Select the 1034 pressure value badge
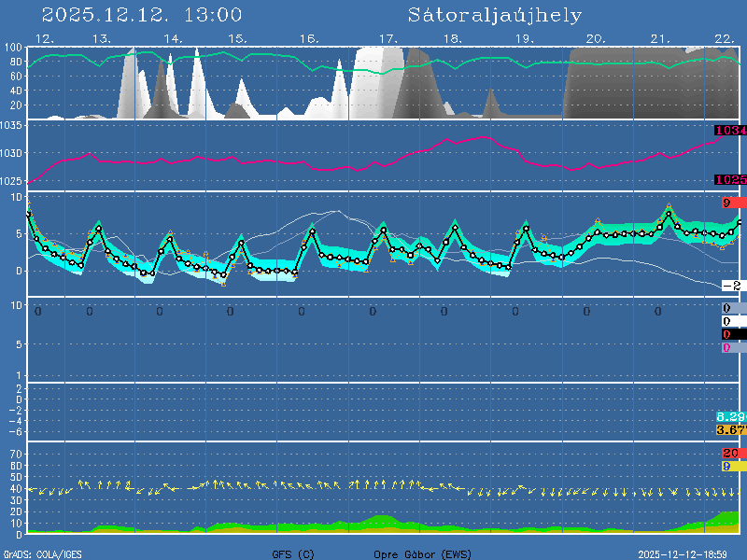Image resolution: width=747 pixels, height=560 pixels. [730, 131]
